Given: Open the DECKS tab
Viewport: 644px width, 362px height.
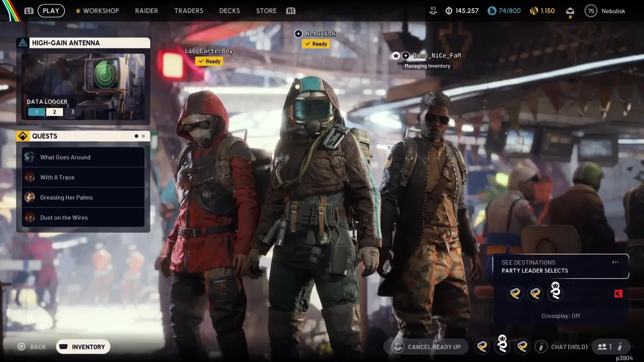Looking at the screenshot, I should 229,11.
